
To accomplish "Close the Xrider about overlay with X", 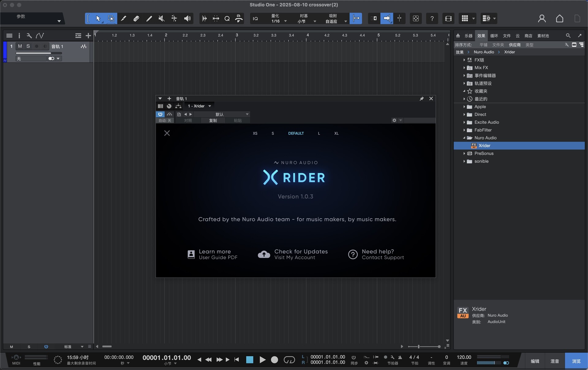I will pyautogui.click(x=167, y=133).
